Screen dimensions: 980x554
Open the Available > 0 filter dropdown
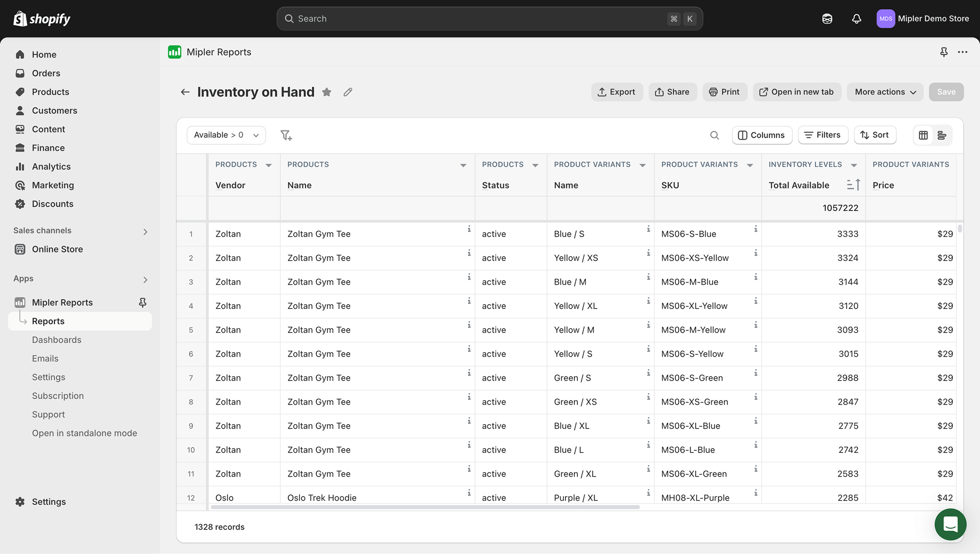[x=226, y=135]
